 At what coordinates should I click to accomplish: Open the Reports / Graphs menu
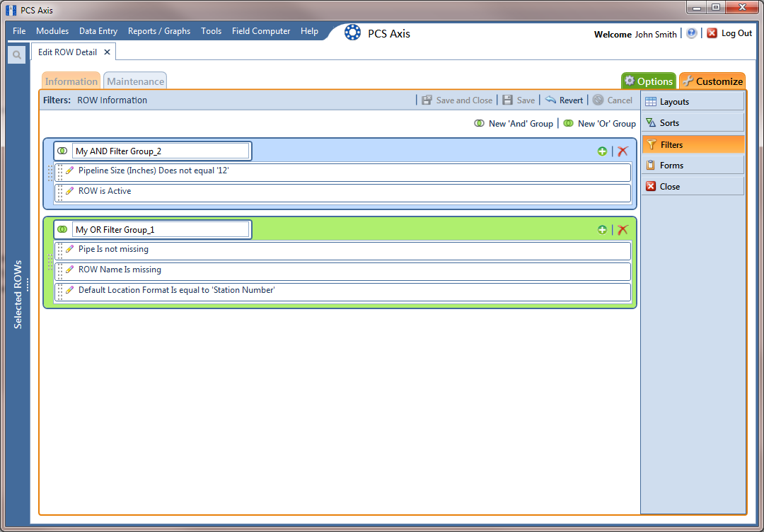pyautogui.click(x=159, y=31)
